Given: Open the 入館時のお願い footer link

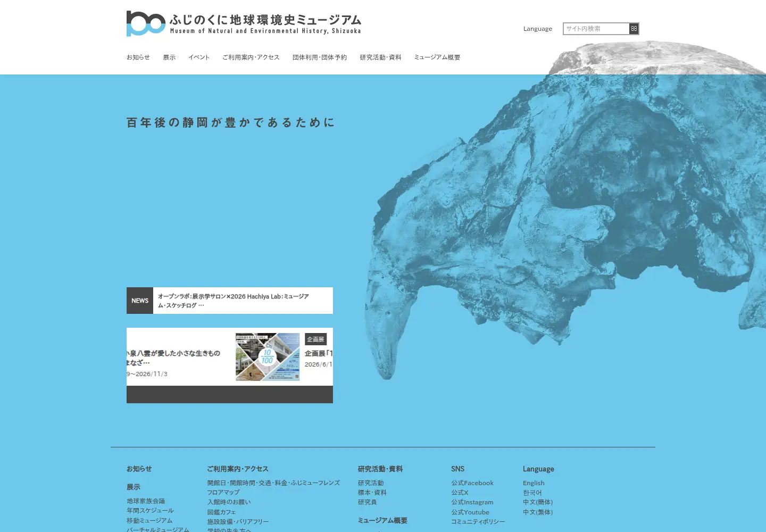Looking at the screenshot, I should 229,502.
